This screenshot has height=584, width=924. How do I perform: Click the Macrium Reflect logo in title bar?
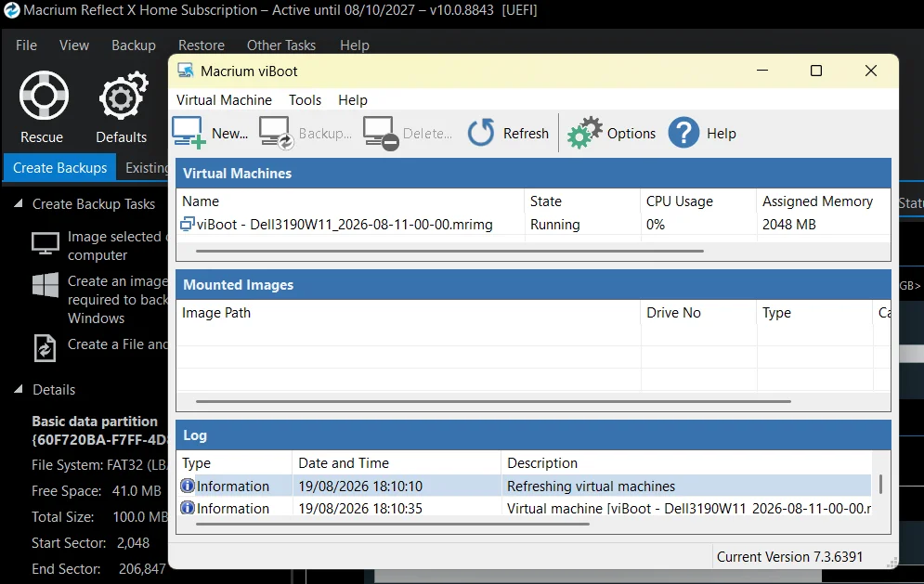point(12,10)
